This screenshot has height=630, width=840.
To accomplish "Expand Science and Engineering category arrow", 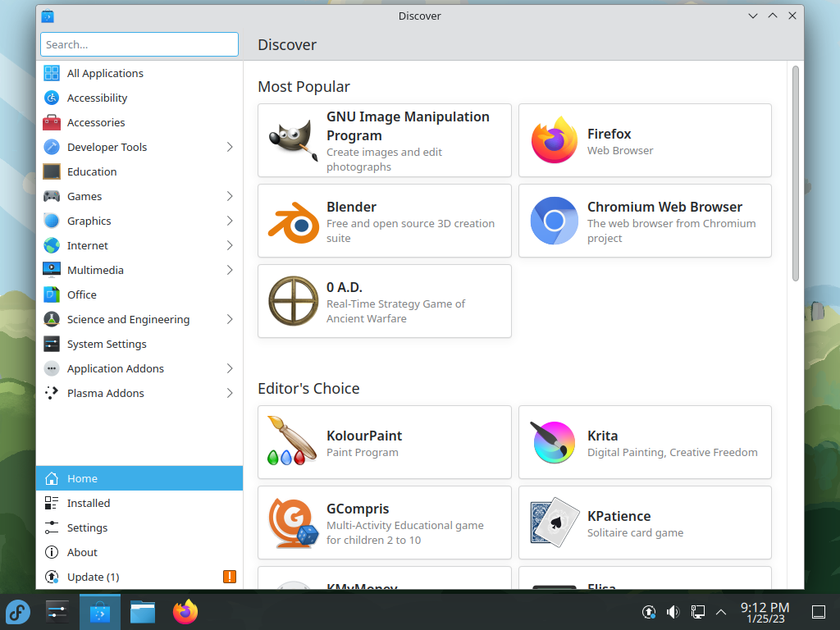I will coord(230,319).
